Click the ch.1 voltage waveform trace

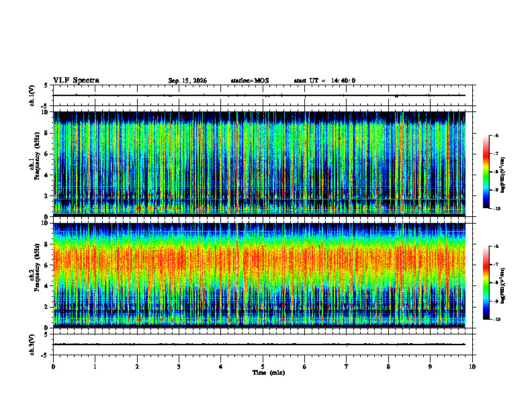[259, 95]
